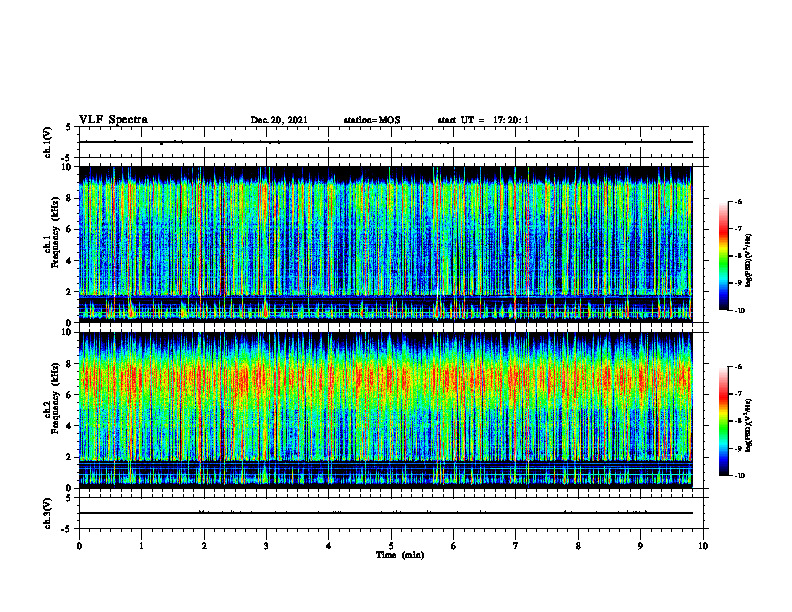
Task: Click the ch.2 color scale bar
Action: [723, 421]
